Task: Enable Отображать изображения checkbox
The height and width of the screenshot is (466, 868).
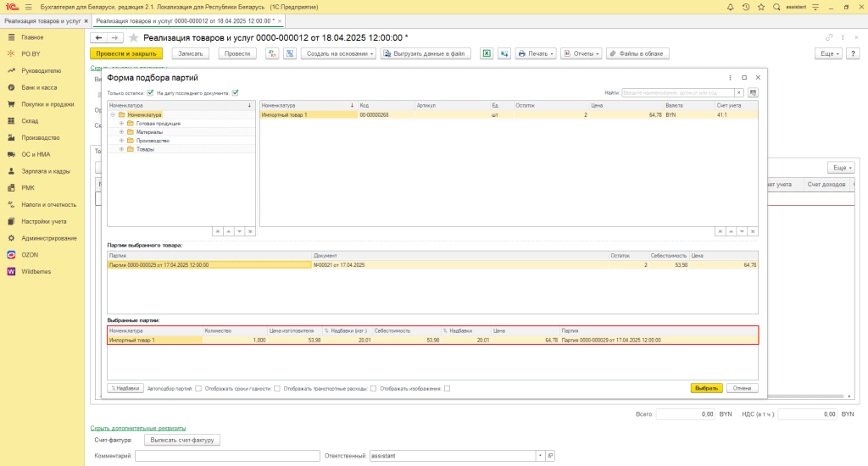Action: [447, 389]
